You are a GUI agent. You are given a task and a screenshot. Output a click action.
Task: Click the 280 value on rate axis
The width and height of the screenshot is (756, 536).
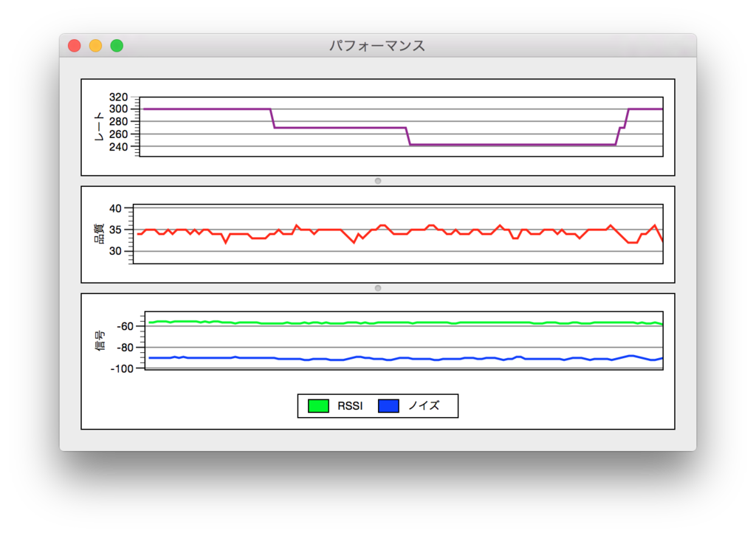click(x=119, y=122)
